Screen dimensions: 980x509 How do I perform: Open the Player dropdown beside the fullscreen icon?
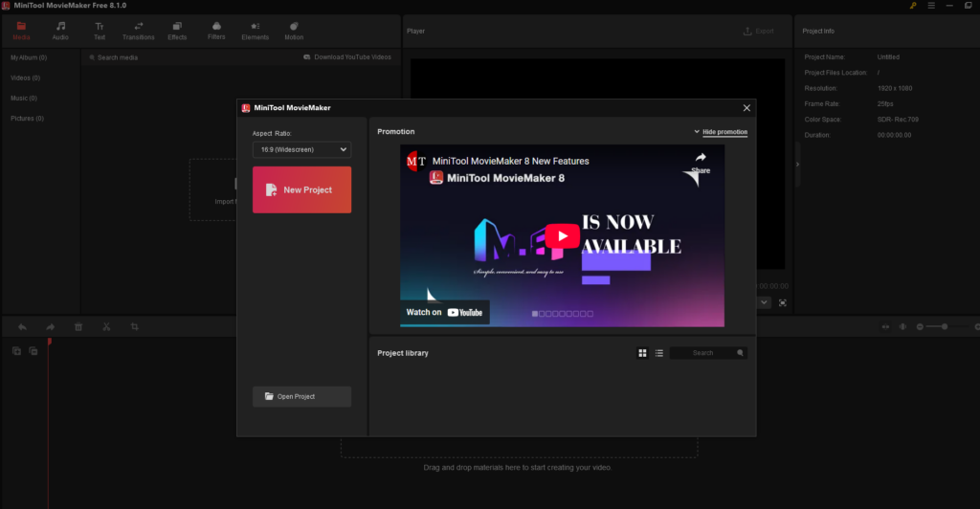pos(764,303)
